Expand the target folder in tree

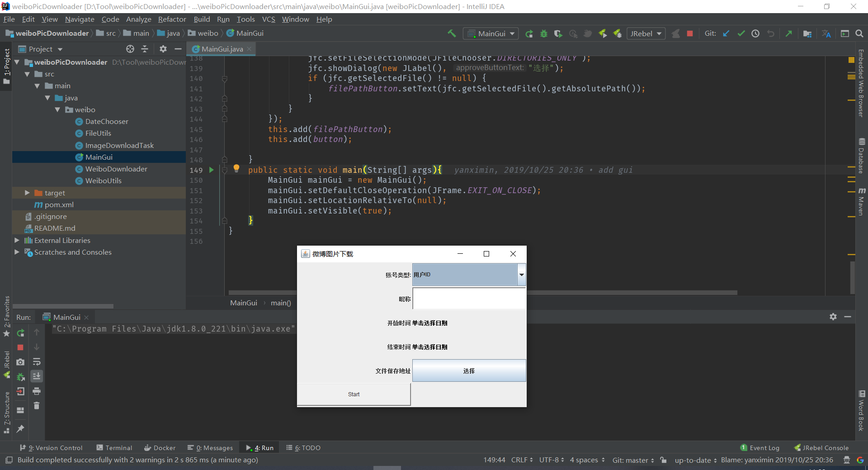pyautogui.click(x=27, y=193)
